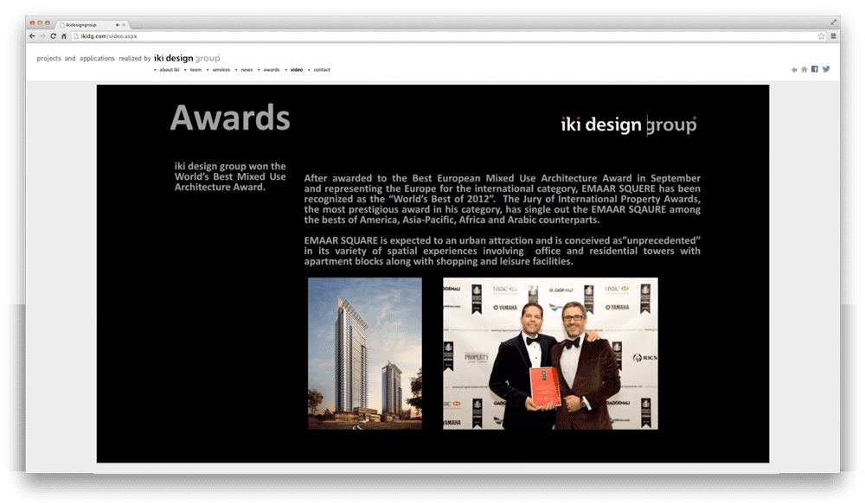865x504 pixels.
Task: Open the 'contact' menu item
Action: pos(322,70)
